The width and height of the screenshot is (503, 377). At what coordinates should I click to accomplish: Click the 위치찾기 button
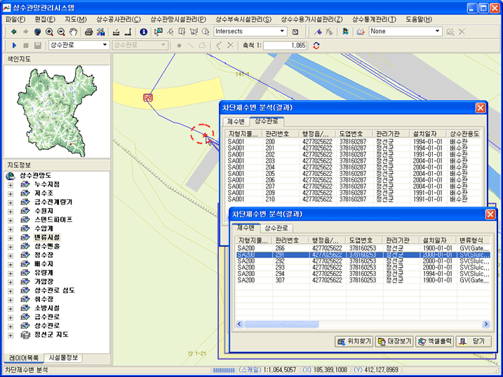pos(354,341)
